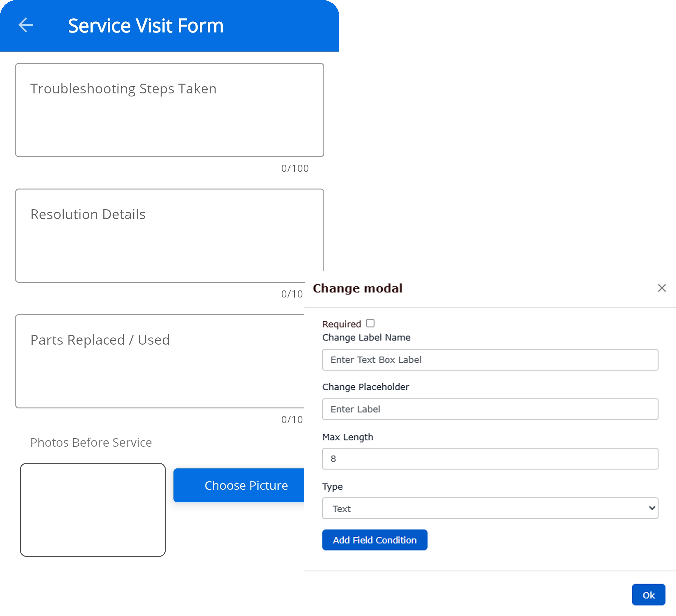
Task: Click the Photos Before Service label
Action: [x=91, y=442]
